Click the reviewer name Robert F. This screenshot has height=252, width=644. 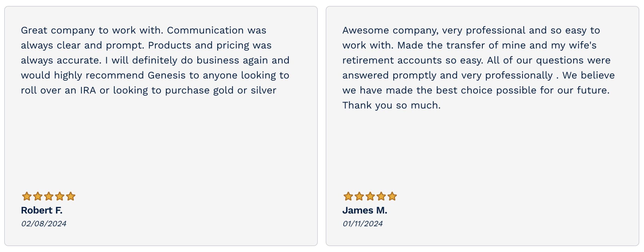pyautogui.click(x=42, y=211)
